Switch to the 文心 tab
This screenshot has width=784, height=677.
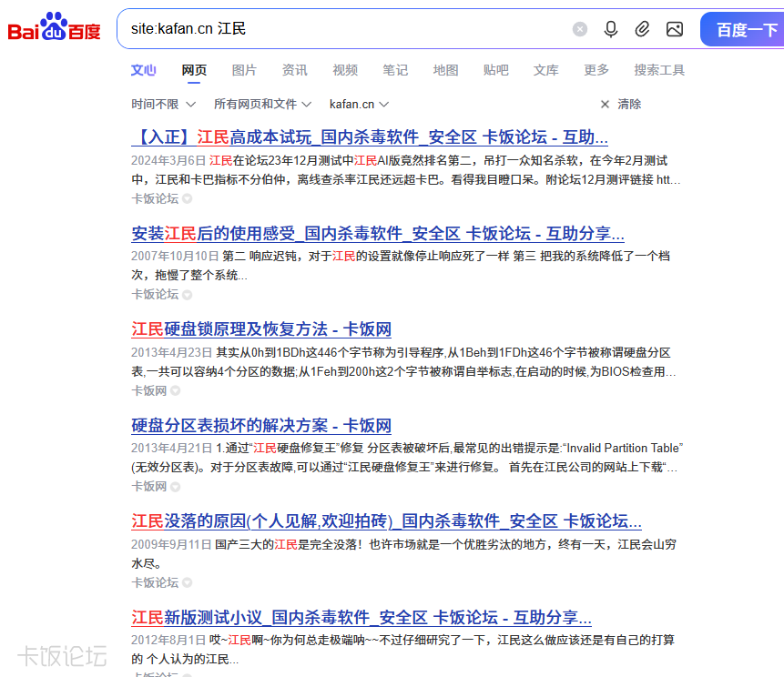pyautogui.click(x=144, y=70)
